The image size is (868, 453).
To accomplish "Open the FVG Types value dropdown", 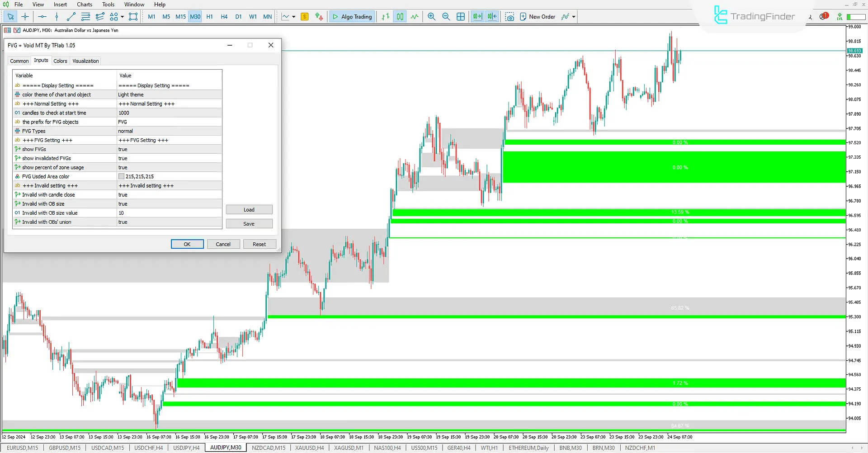I will click(169, 131).
